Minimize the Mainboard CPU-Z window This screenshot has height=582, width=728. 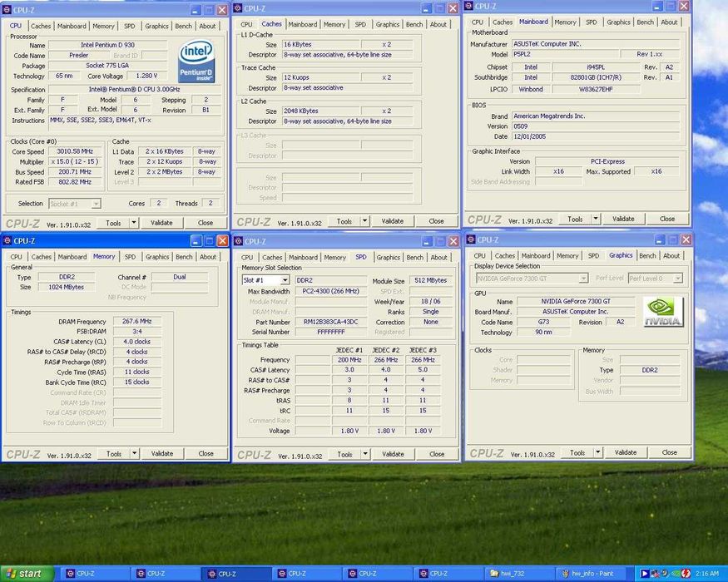click(x=657, y=6)
